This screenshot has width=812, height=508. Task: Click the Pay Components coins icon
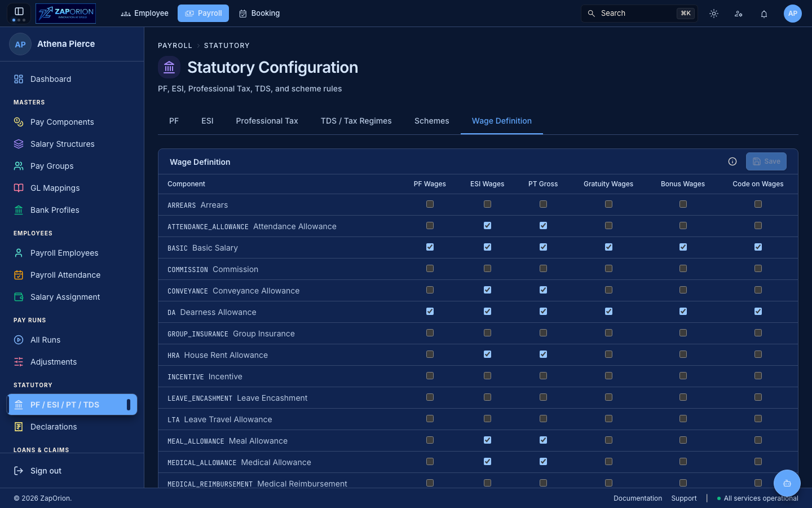[19, 122]
